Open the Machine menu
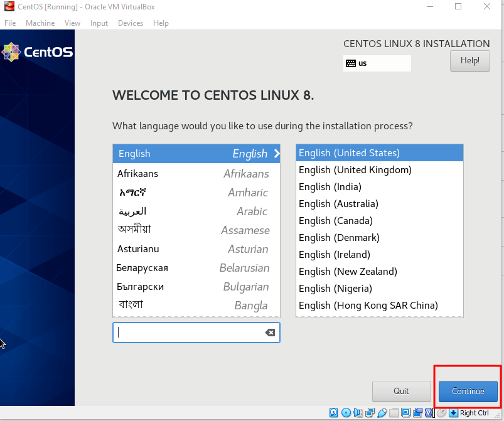504x421 pixels. pyautogui.click(x=40, y=23)
